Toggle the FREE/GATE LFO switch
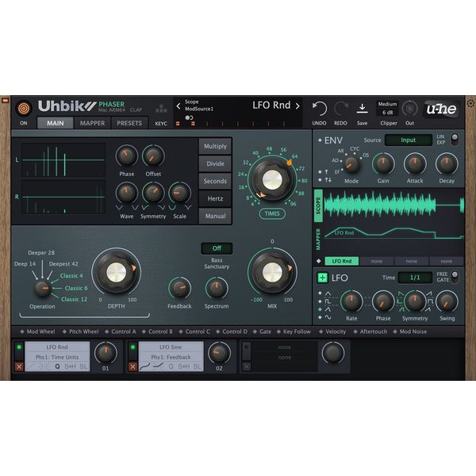 pyautogui.click(x=455, y=277)
